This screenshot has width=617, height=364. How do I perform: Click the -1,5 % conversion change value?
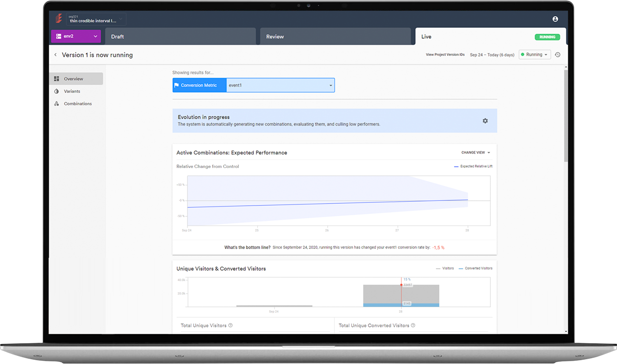[438, 247]
